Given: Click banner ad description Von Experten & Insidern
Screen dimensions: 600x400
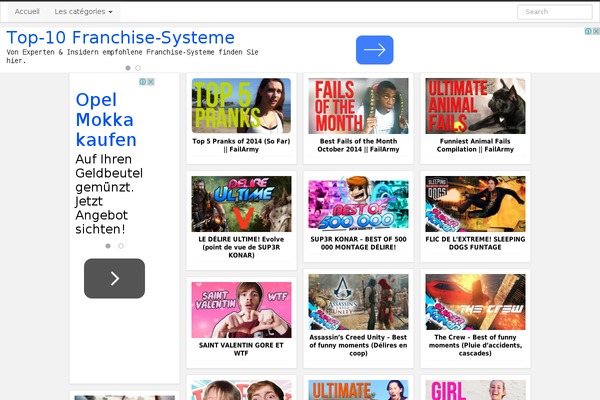Looking at the screenshot, I should 132,56.
